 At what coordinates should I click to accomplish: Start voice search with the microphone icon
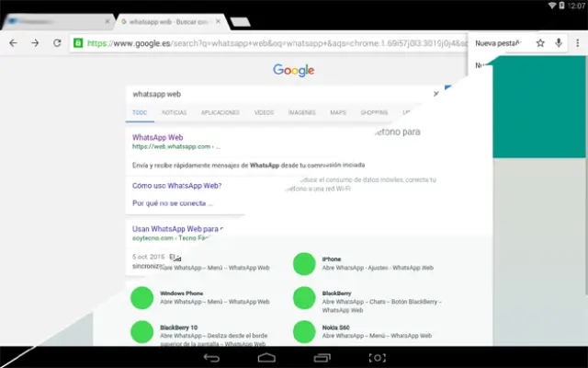point(559,43)
